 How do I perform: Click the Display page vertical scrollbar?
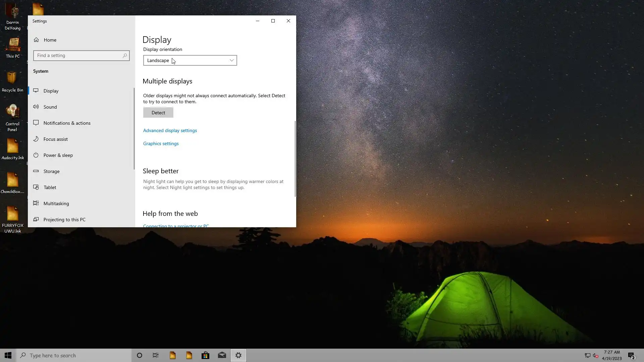coord(295,159)
